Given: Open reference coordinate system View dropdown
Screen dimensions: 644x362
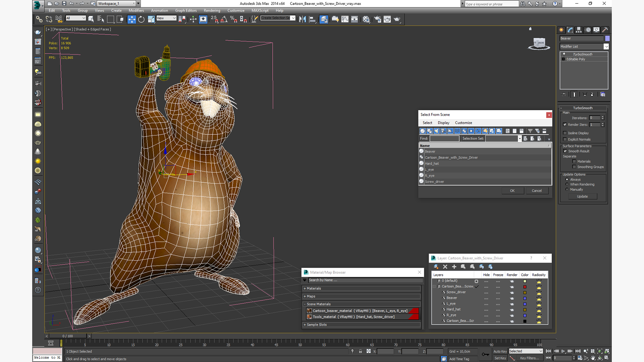Looking at the screenshot, I should point(166,18).
